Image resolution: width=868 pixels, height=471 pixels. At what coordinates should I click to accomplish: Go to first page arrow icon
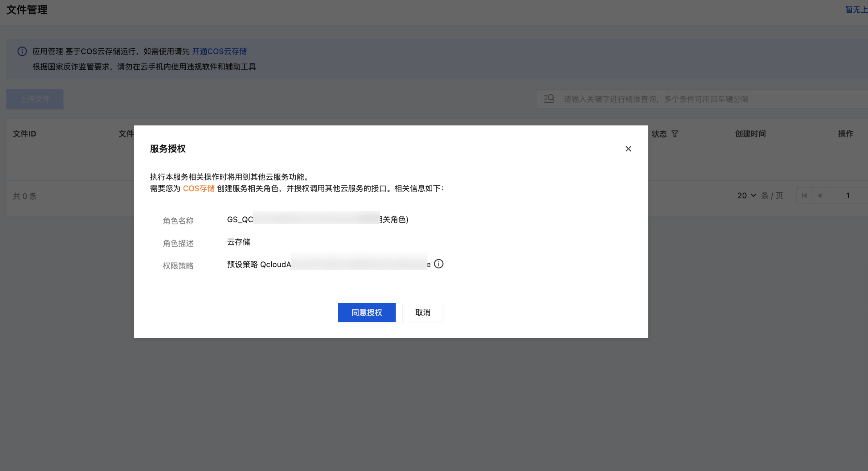[804, 196]
